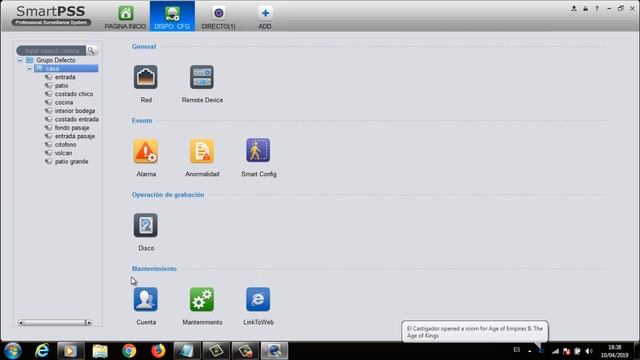This screenshot has width=640, height=360.
Task: Select the patio camera channel
Action: tap(62, 85)
